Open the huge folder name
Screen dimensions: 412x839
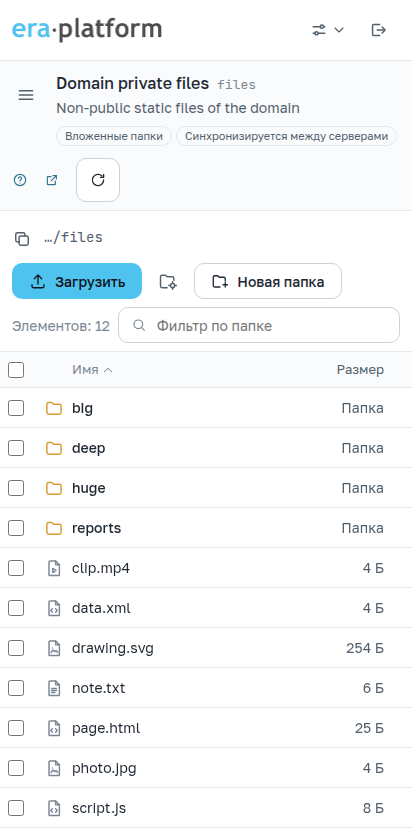tap(89, 488)
